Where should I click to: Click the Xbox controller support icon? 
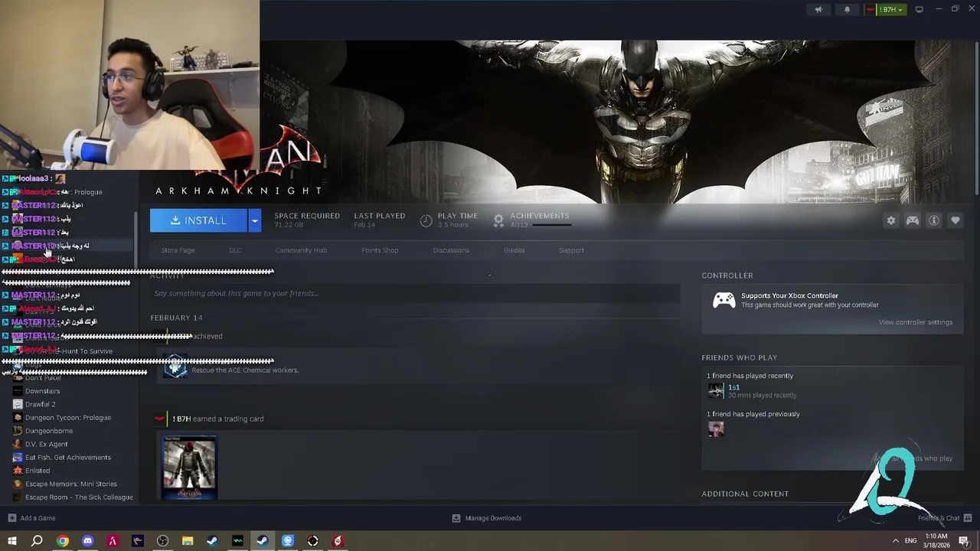tap(724, 300)
